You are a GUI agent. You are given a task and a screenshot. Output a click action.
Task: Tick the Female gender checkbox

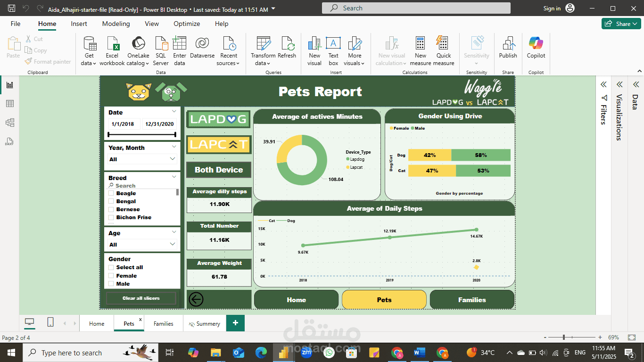(x=111, y=276)
